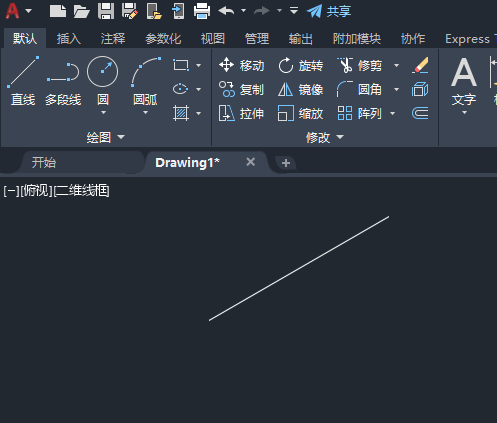Open from web and mobile
Image resolution: width=497 pixels, height=423 pixels.
click(x=154, y=11)
